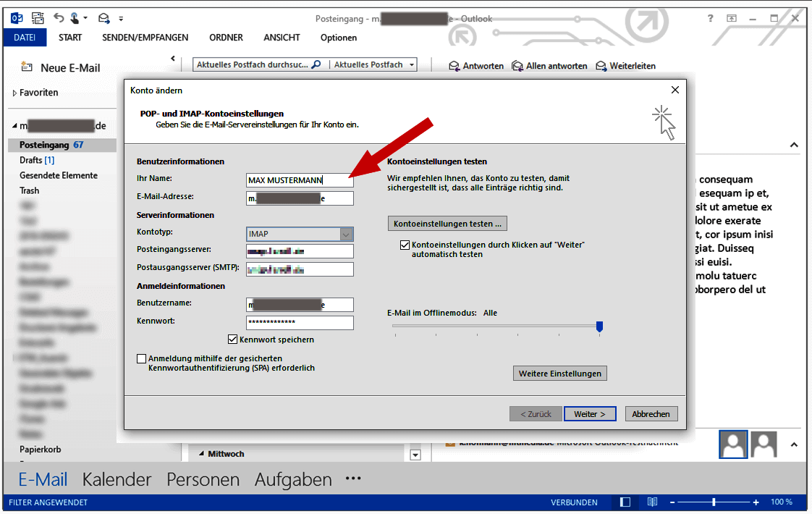Screen dimensions: 812x514
Task: Click the Postausgangsserver (SMTP) field
Action: 300,269
